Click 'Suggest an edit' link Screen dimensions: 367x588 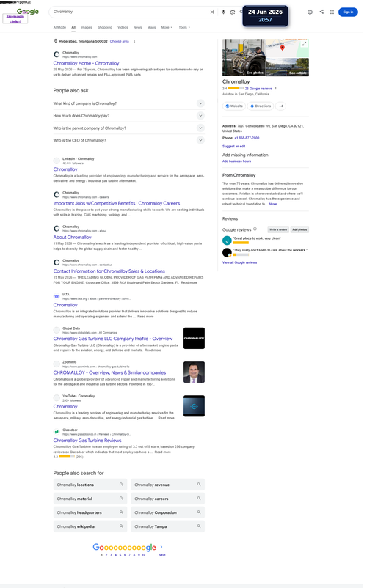click(234, 146)
